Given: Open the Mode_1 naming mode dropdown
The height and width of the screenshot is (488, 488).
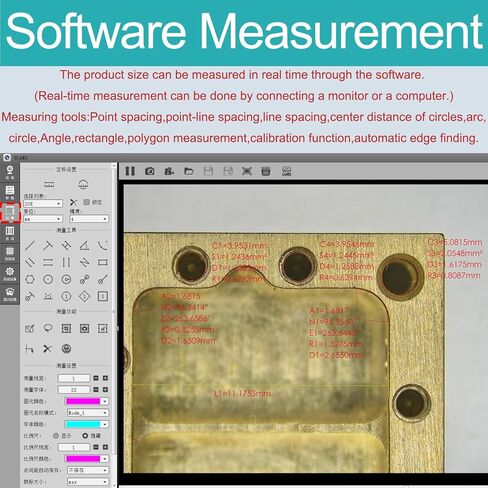Looking at the screenshot, I should click(x=88, y=413).
